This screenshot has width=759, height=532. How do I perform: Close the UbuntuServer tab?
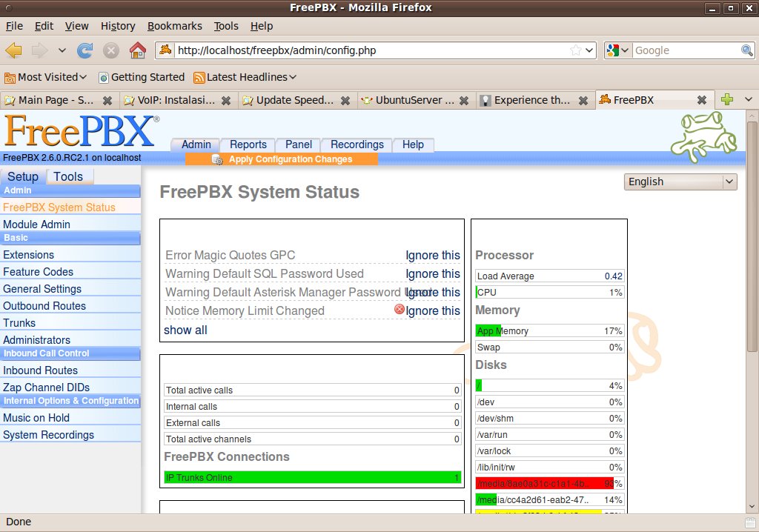click(x=464, y=100)
